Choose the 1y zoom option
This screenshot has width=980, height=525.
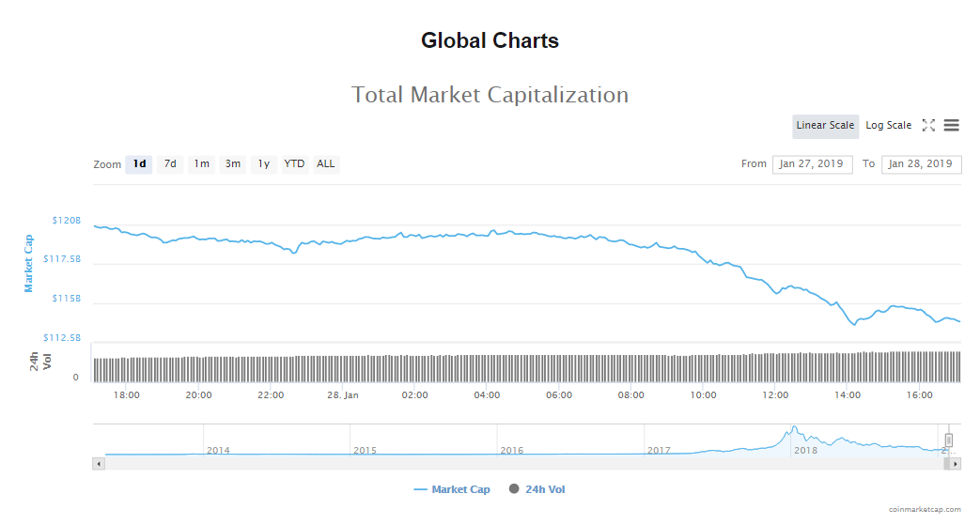pos(264,164)
